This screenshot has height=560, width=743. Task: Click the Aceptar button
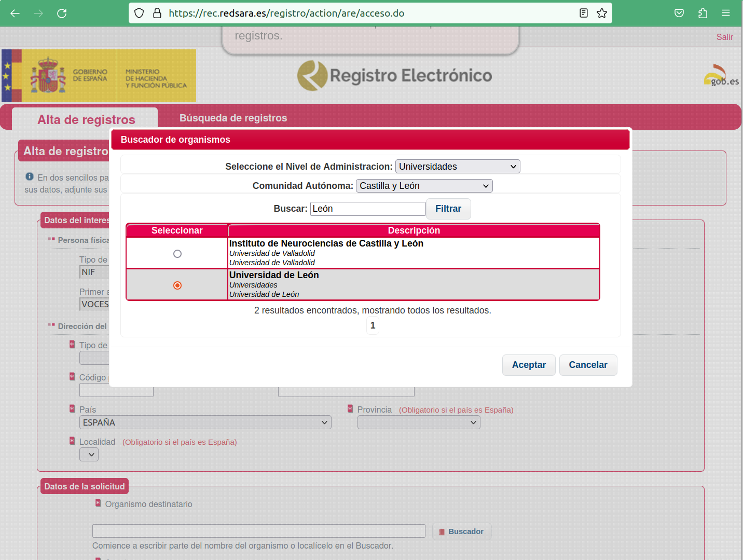529,365
